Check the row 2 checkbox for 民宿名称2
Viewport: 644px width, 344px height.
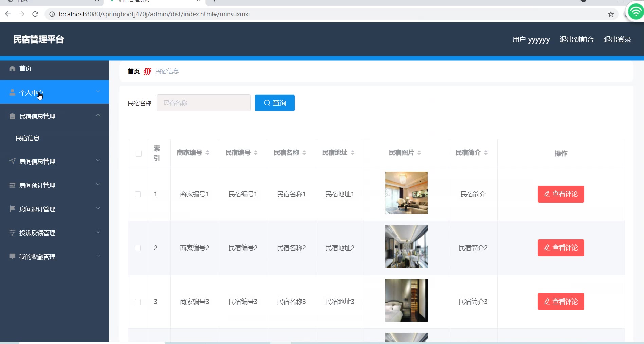(138, 248)
